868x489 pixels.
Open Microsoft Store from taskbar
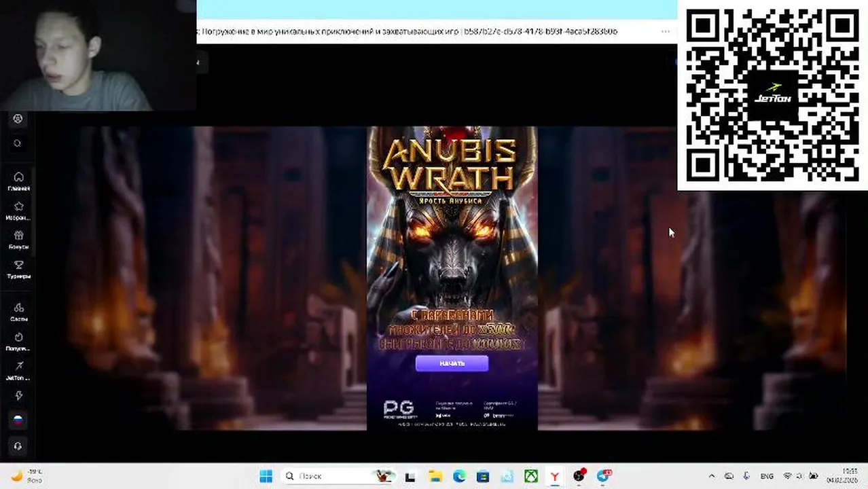[x=483, y=476]
